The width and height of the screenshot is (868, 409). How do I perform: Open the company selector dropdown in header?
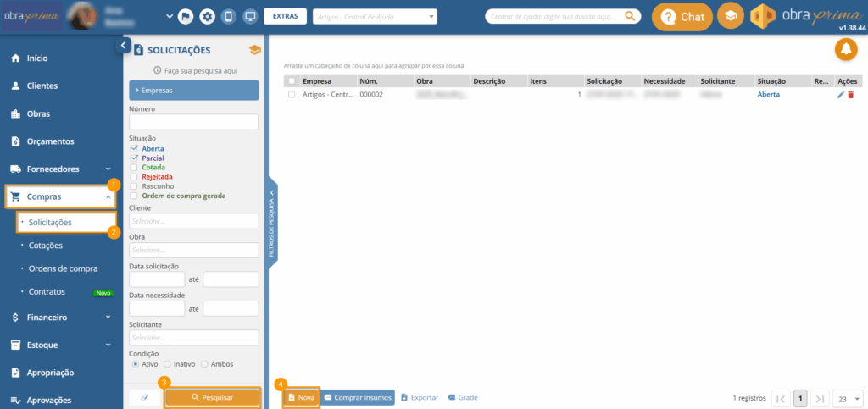[375, 16]
